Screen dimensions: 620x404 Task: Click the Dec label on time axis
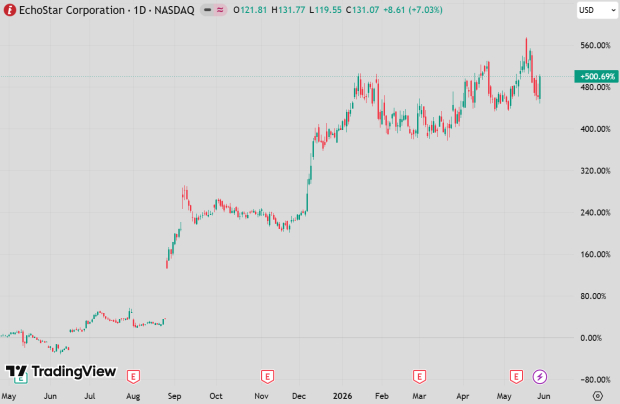point(299,396)
